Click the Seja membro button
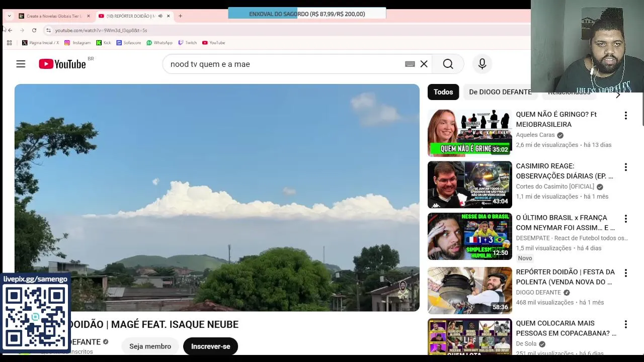Viewport: 644px width, 362px height. click(150, 346)
